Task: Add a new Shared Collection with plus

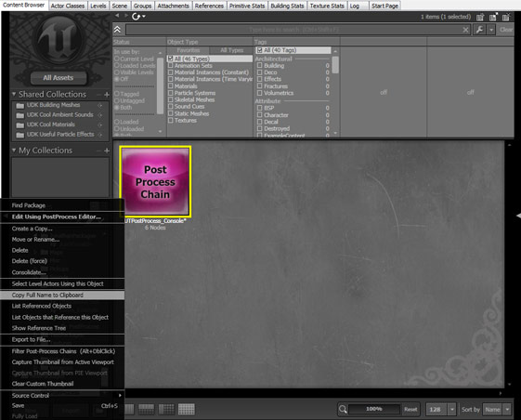Action: tap(107, 95)
